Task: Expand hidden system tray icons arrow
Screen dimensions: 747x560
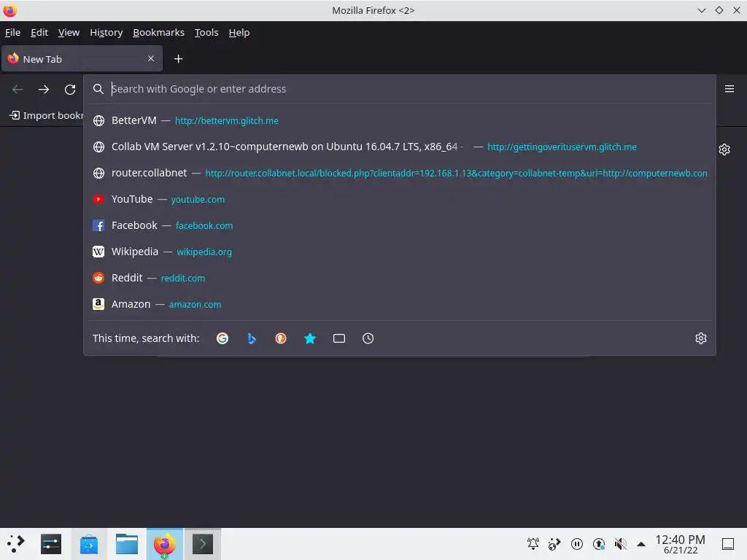Action: tap(641, 544)
